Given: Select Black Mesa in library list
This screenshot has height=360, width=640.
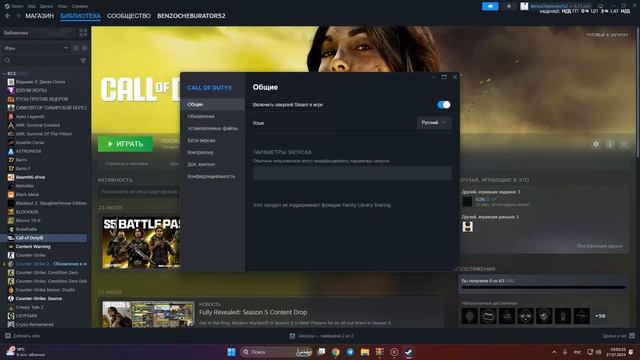Looking at the screenshot, I should coord(27,194).
